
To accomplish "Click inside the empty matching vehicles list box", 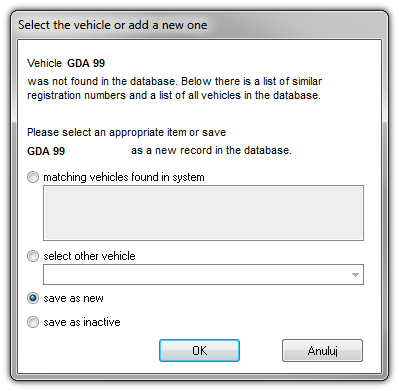I will (203, 213).
